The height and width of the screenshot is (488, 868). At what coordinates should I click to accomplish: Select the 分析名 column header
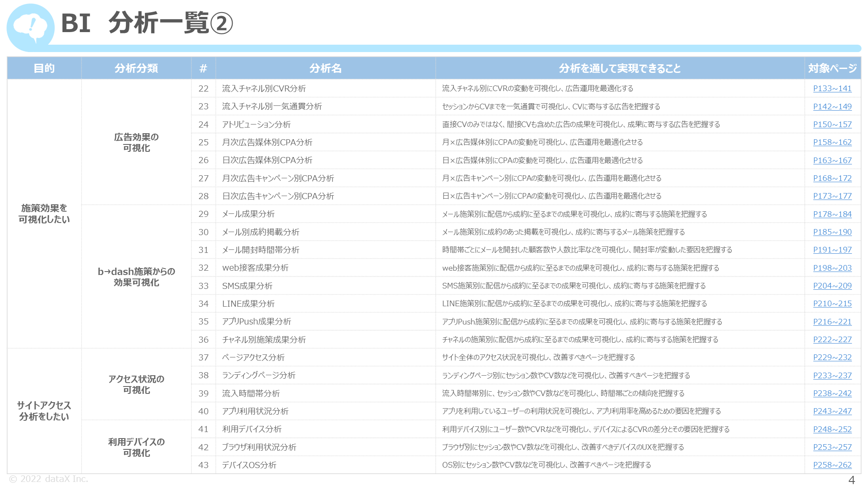click(325, 68)
